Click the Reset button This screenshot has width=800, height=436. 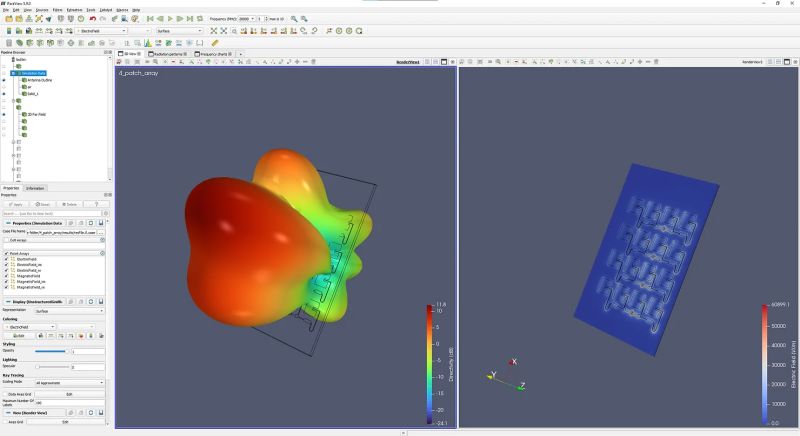pyautogui.click(x=42, y=204)
